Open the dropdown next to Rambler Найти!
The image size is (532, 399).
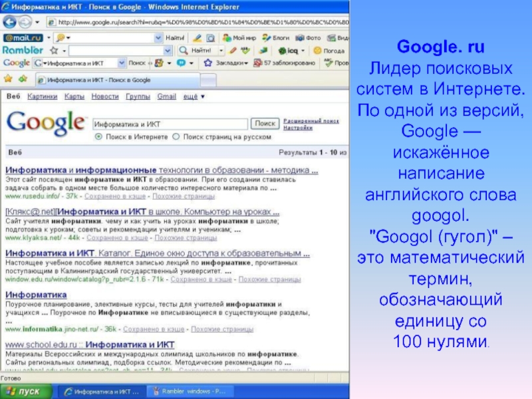tap(221, 51)
